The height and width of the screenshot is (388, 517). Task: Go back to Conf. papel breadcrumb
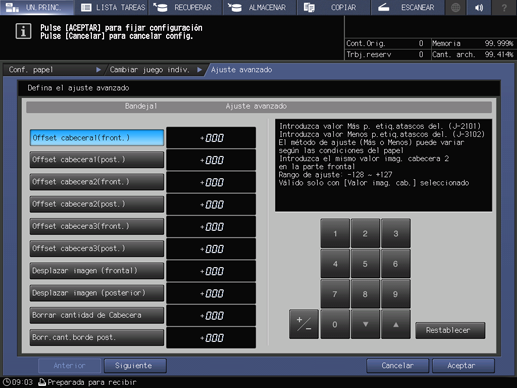click(53, 70)
